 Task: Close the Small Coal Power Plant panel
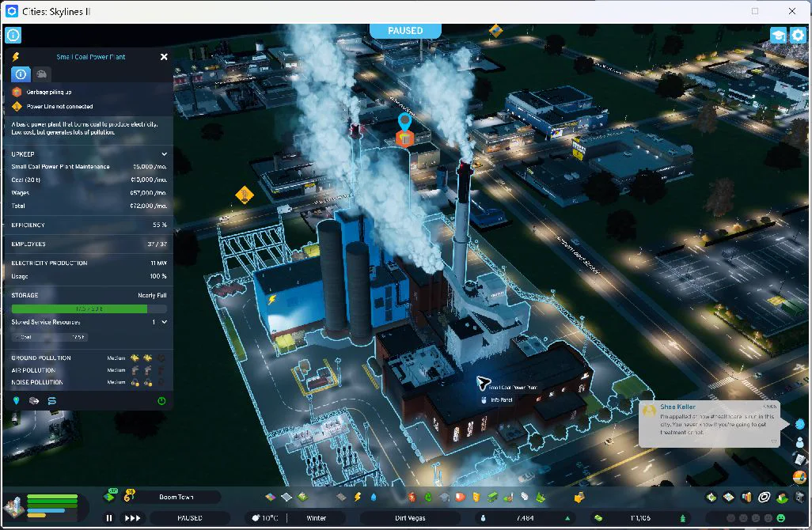click(164, 57)
